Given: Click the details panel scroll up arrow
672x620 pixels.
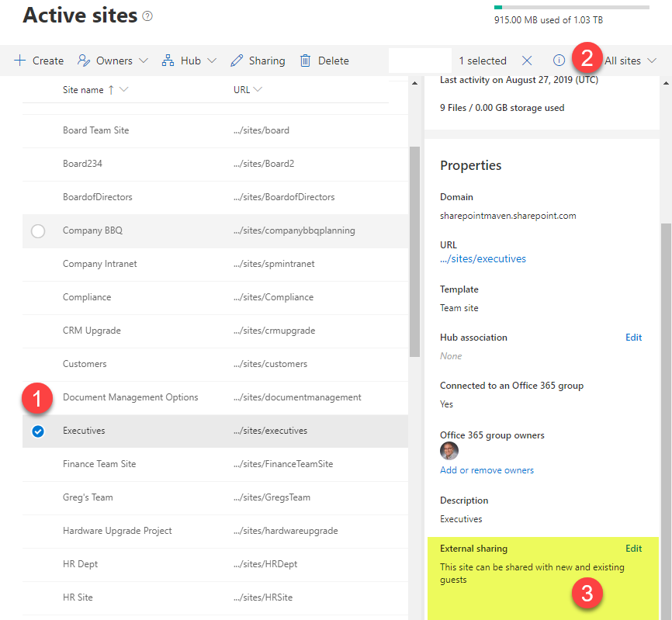Looking at the screenshot, I should [666, 83].
